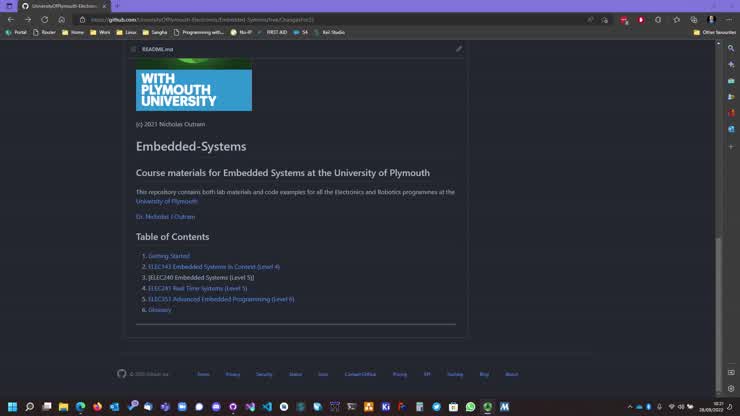This screenshot has width=740, height=416.
Task: Open the Edge sidebar search icon
Action: [x=731, y=48]
